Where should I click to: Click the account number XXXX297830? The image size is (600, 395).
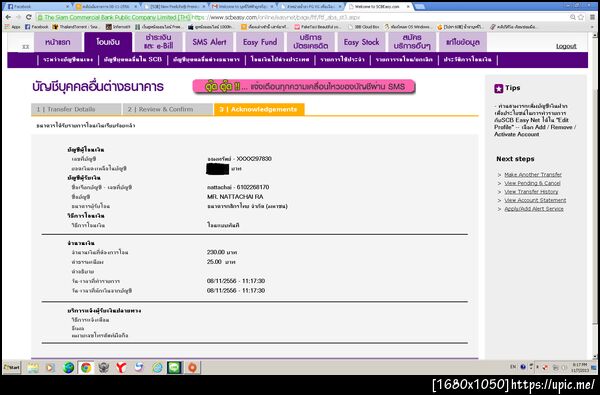tap(254, 159)
